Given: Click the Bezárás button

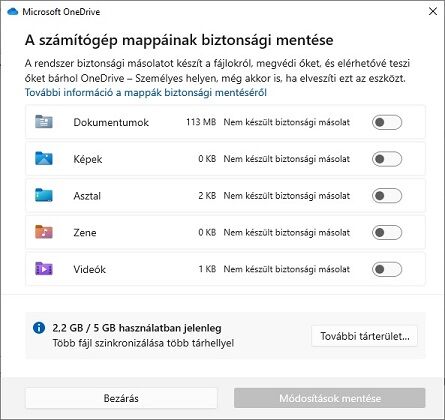Looking at the screenshot, I should [121, 398].
